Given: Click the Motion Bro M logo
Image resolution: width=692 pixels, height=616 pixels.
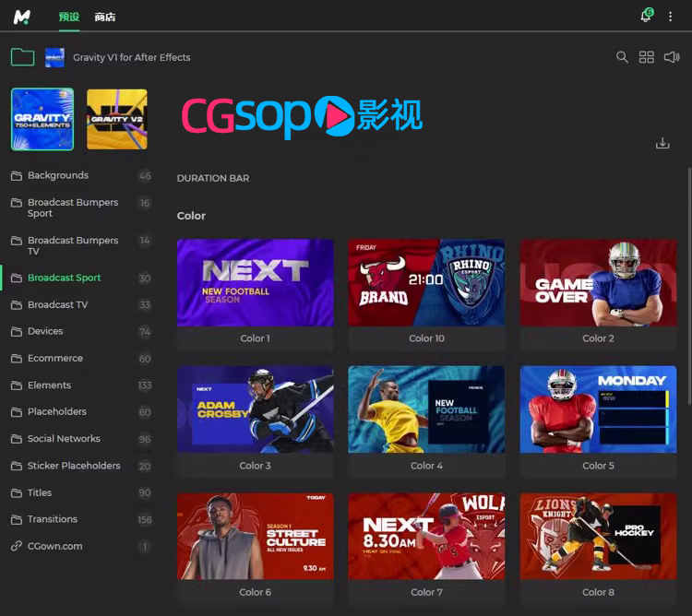Looking at the screenshot, I should (22, 17).
